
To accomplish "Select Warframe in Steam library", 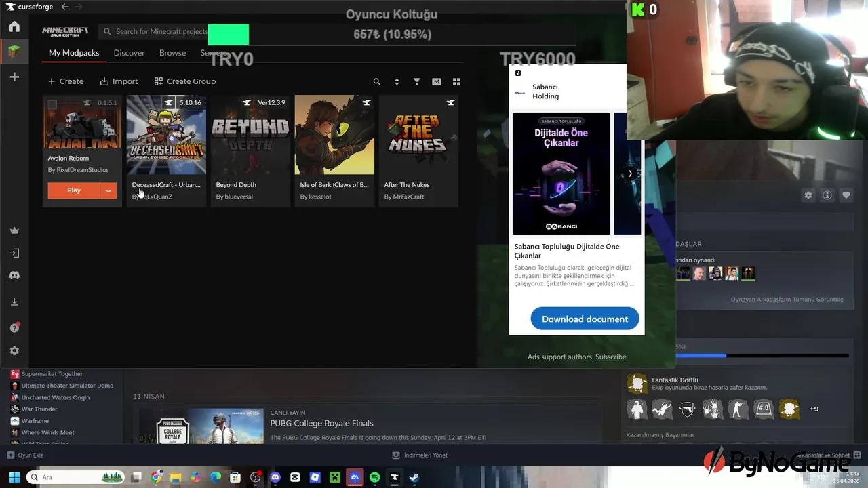I will point(35,421).
